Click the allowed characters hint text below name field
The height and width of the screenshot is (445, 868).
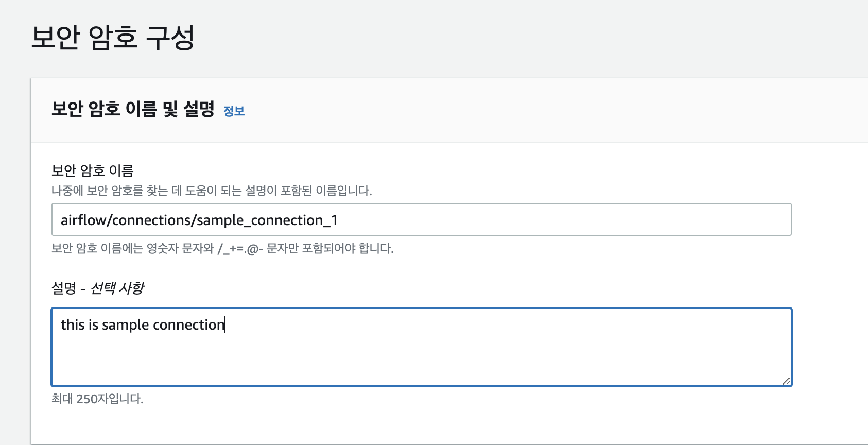point(221,249)
